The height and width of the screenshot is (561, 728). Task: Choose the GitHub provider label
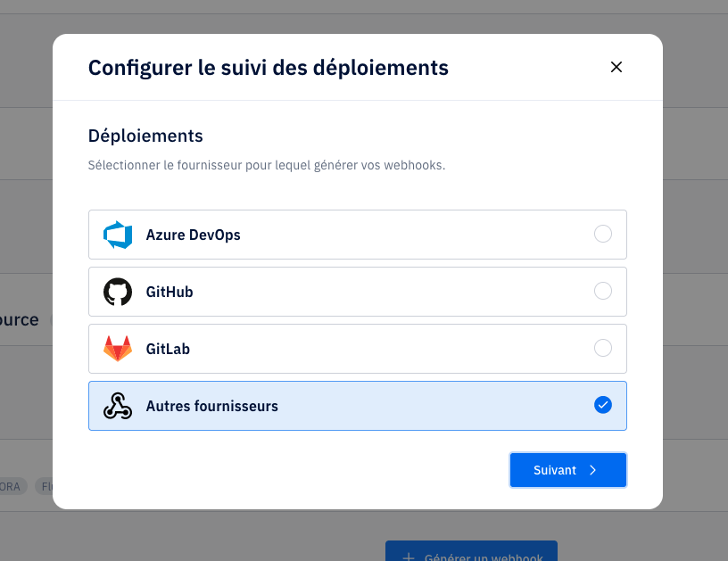click(x=170, y=292)
